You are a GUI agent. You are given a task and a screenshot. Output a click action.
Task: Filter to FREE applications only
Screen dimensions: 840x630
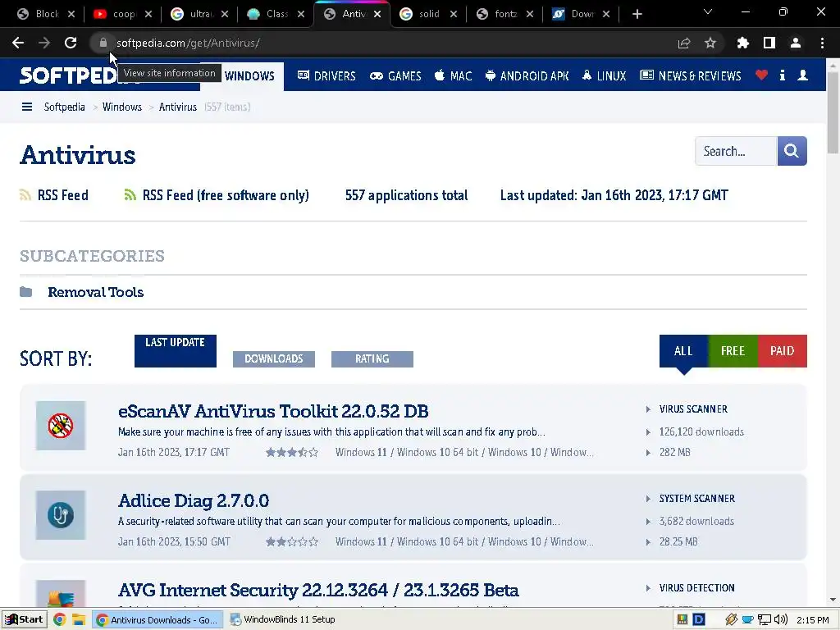733,351
